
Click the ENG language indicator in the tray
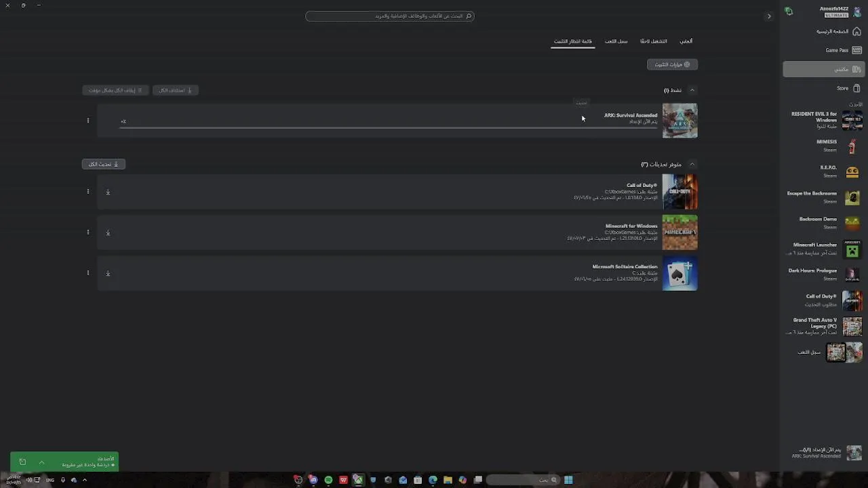coord(50,480)
